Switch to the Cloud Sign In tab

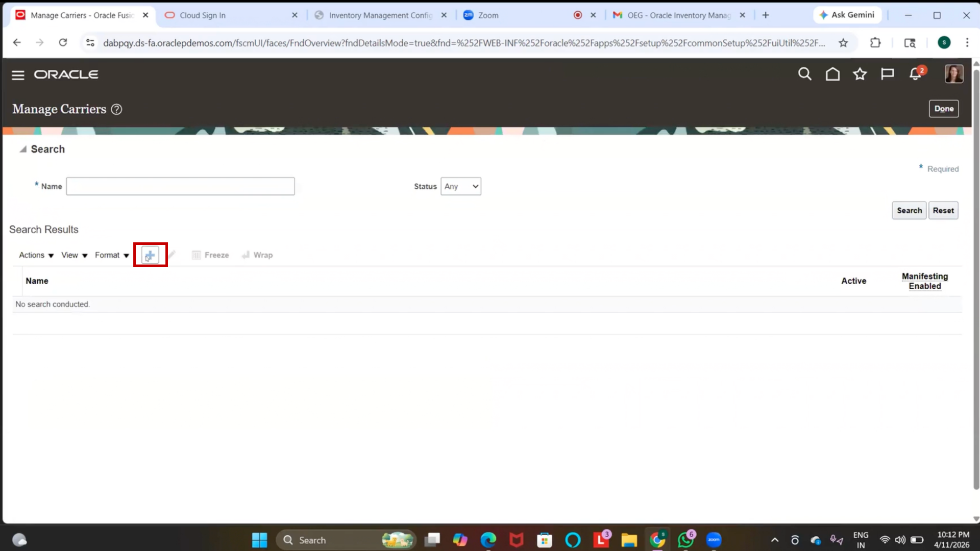(231, 15)
